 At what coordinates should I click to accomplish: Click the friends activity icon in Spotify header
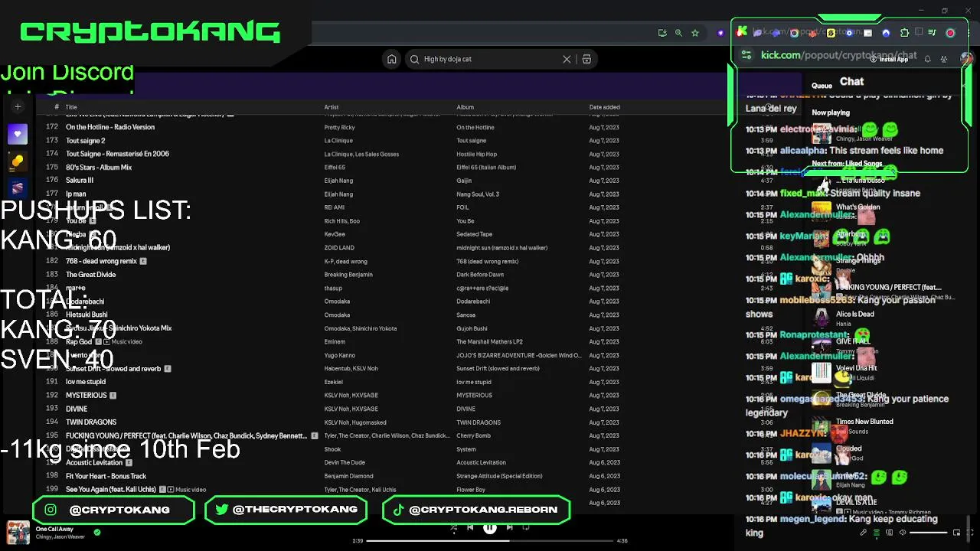[944, 59]
